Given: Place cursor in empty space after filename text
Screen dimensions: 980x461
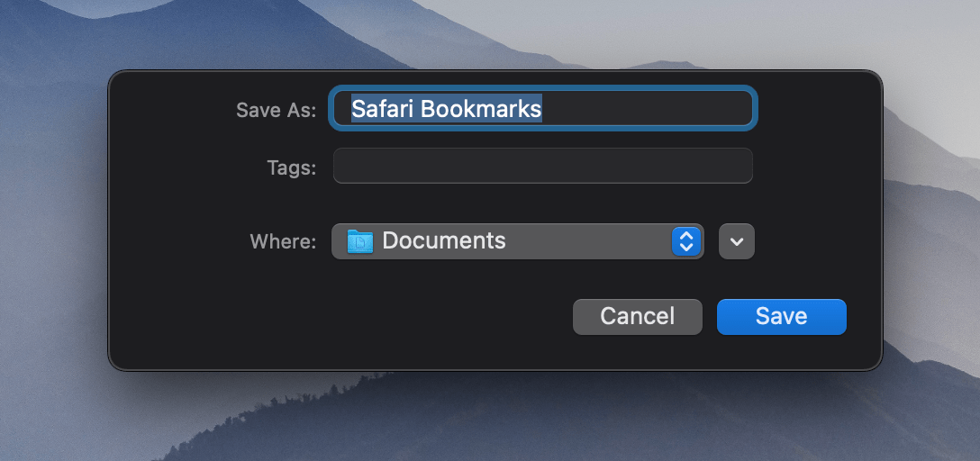Looking at the screenshot, I should point(649,109).
